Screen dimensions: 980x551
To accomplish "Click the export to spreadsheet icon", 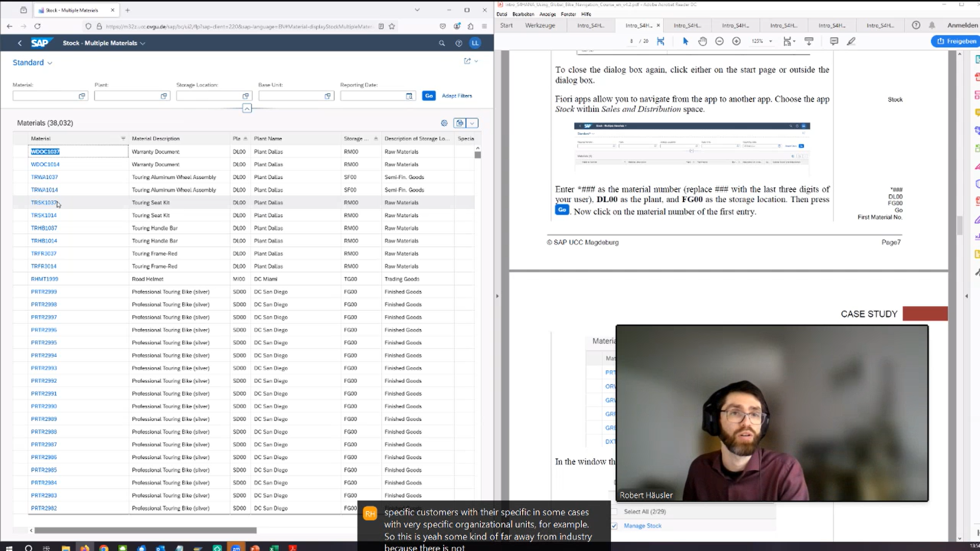I will coord(460,123).
